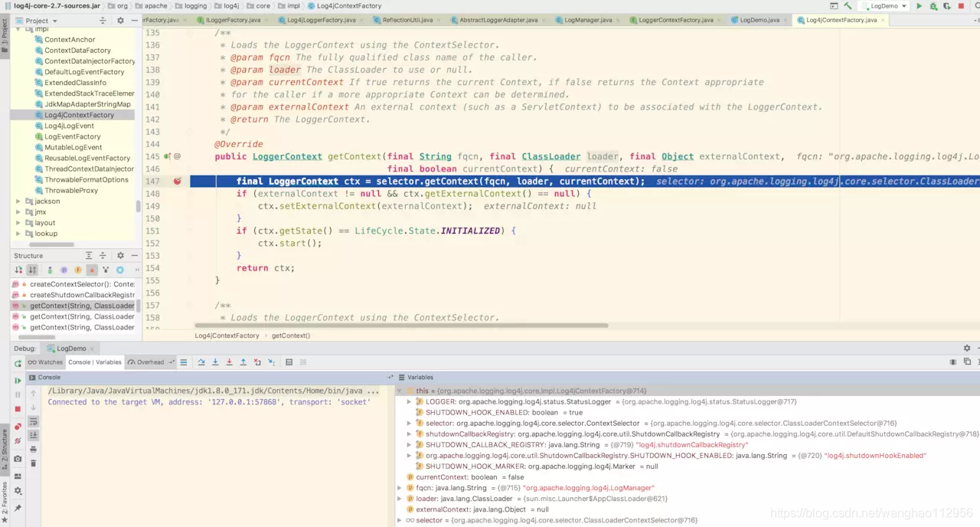This screenshot has width=980, height=527.
Task: Open View Breakpoints icon
Action: 18,427
